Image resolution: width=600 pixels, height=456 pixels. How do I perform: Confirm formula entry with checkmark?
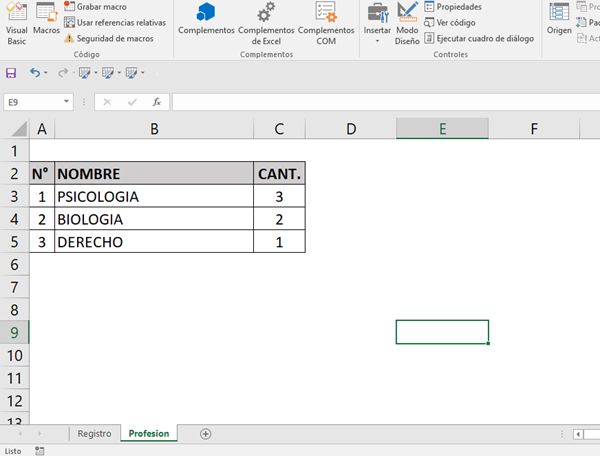pyautogui.click(x=132, y=102)
